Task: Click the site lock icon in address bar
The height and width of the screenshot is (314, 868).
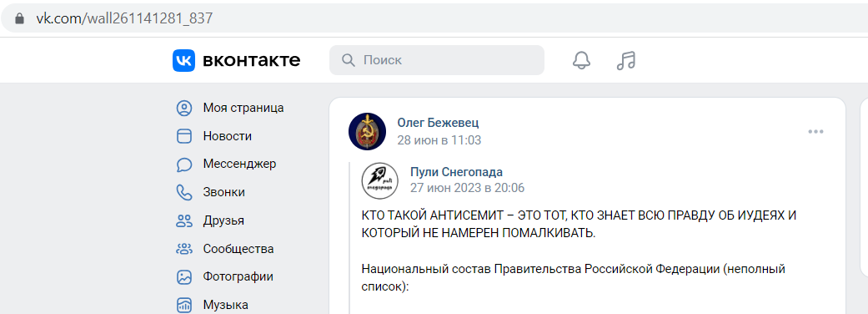Action: click(x=20, y=18)
